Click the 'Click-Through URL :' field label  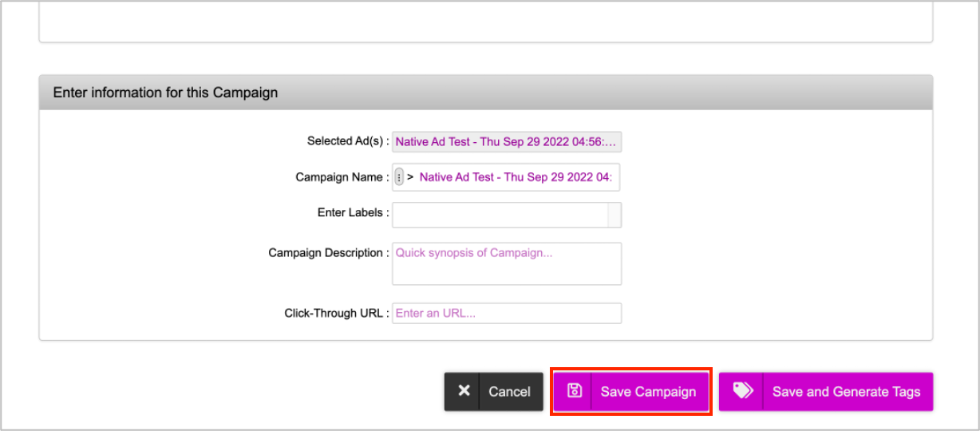(x=336, y=314)
